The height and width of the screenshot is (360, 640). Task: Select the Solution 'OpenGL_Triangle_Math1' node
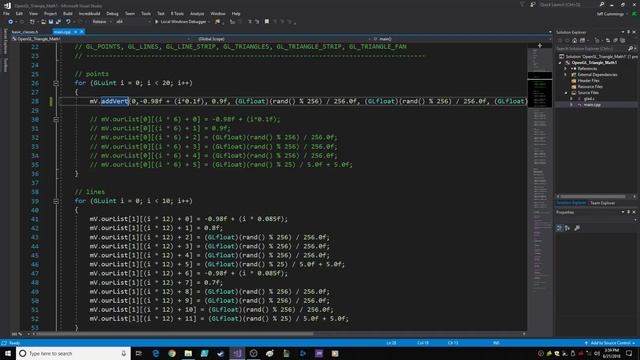pos(599,56)
